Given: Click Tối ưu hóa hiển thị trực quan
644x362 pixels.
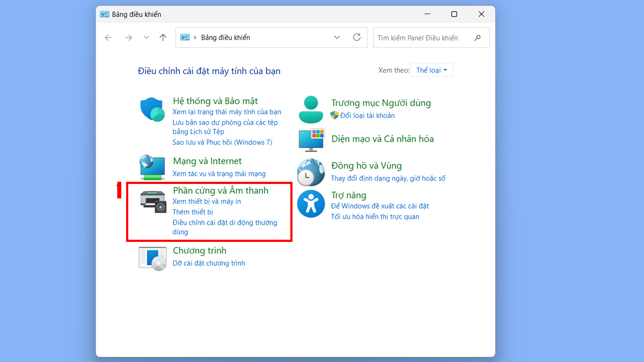Looking at the screenshot, I should (375, 217).
